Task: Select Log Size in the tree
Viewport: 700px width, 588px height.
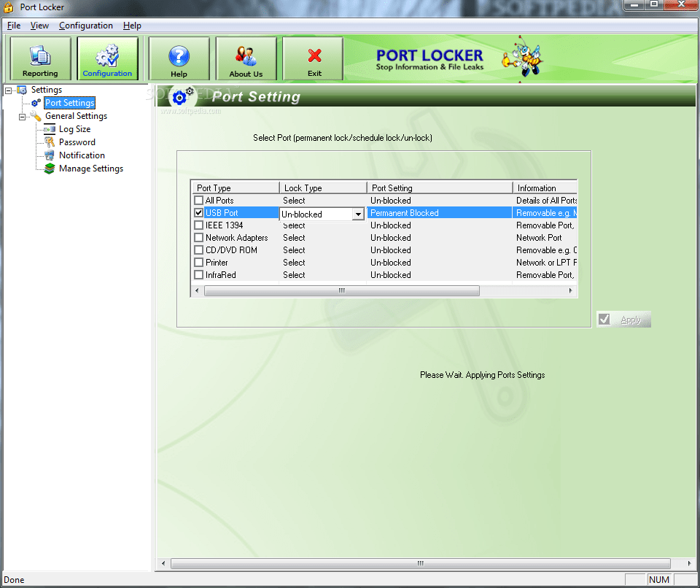Action: pos(74,129)
